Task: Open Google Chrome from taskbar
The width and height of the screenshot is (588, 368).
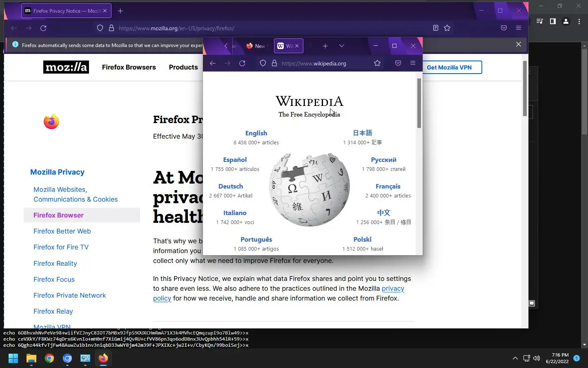Action: 49,359
